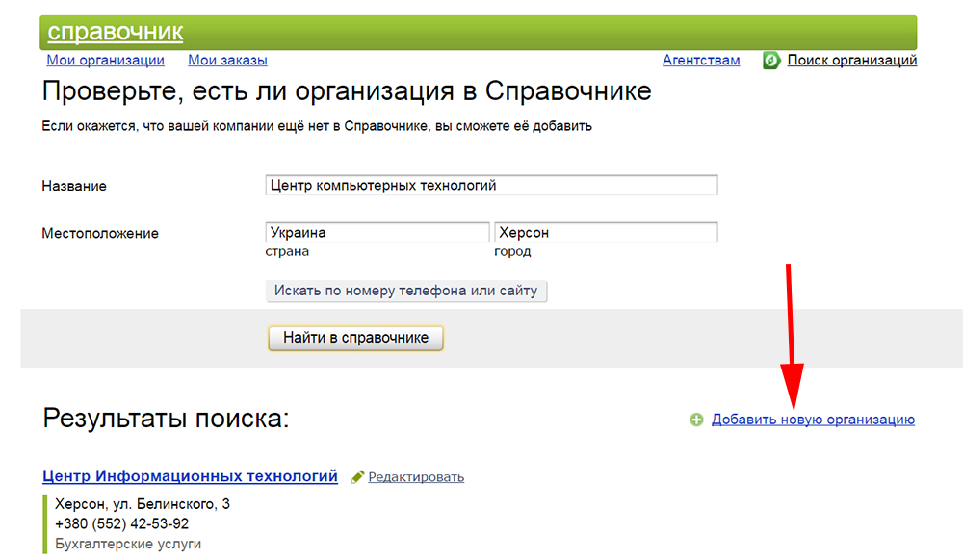Click the страна field containing Украина
This screenshot has height=560, width=963.
coord(377,233)
